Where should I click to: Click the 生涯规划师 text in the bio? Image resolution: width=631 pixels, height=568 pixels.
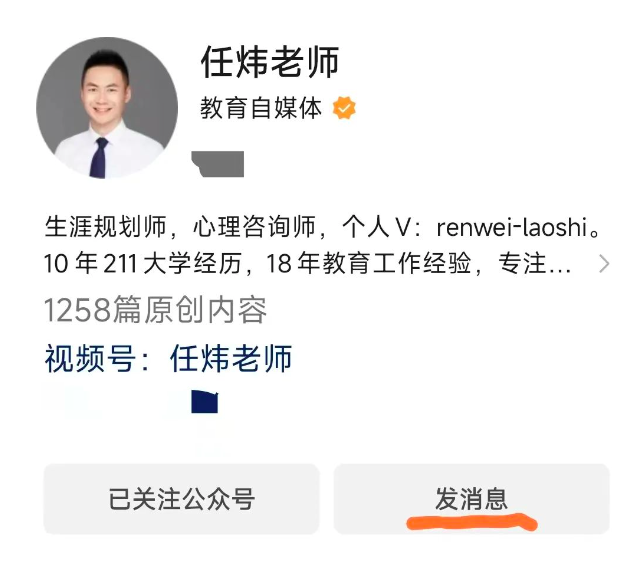pyautogui.click(x=105, y=227)
